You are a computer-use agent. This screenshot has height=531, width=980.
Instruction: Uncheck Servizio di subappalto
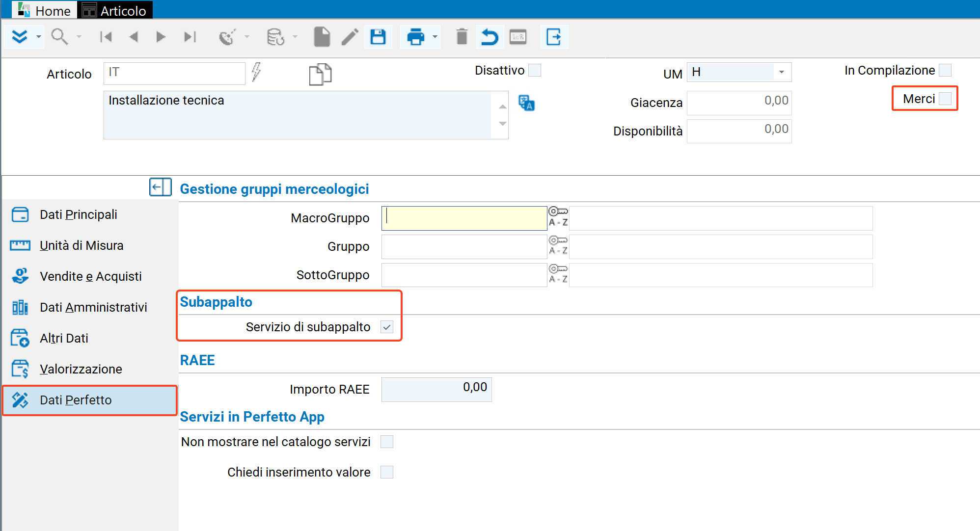coord(387,327)
